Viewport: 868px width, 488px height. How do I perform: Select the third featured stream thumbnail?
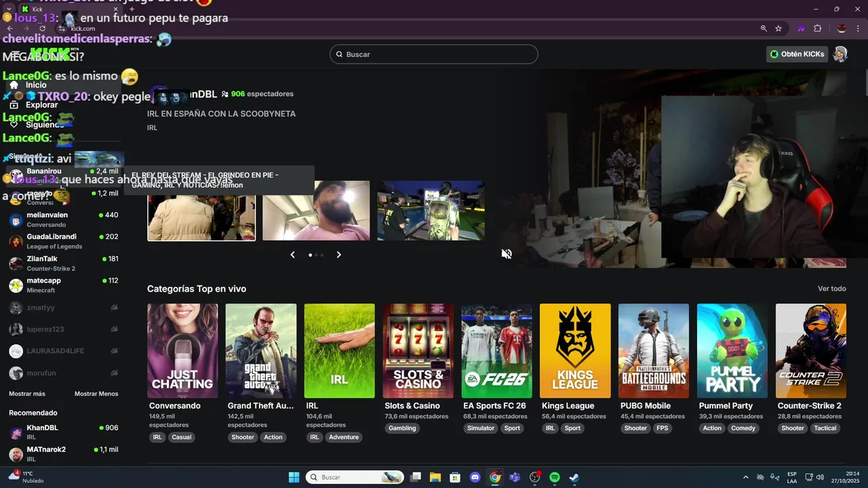pyautogui.click(x=431, y=210)
